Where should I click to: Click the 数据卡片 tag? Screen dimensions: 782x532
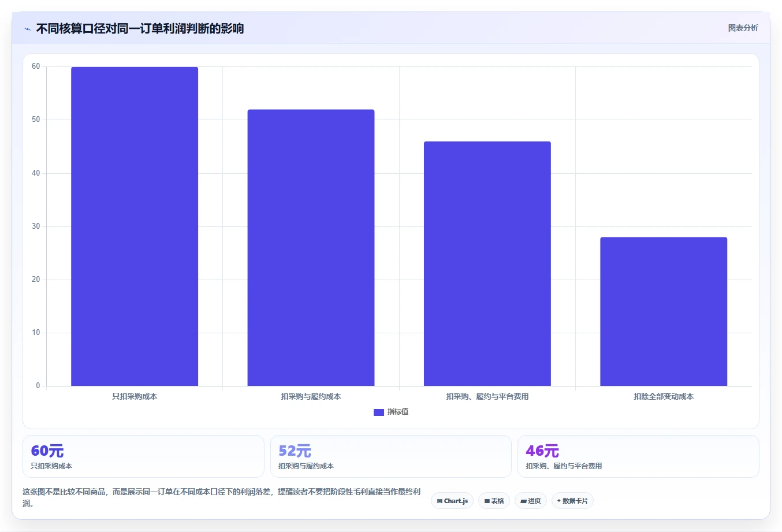tap(572, 501)
